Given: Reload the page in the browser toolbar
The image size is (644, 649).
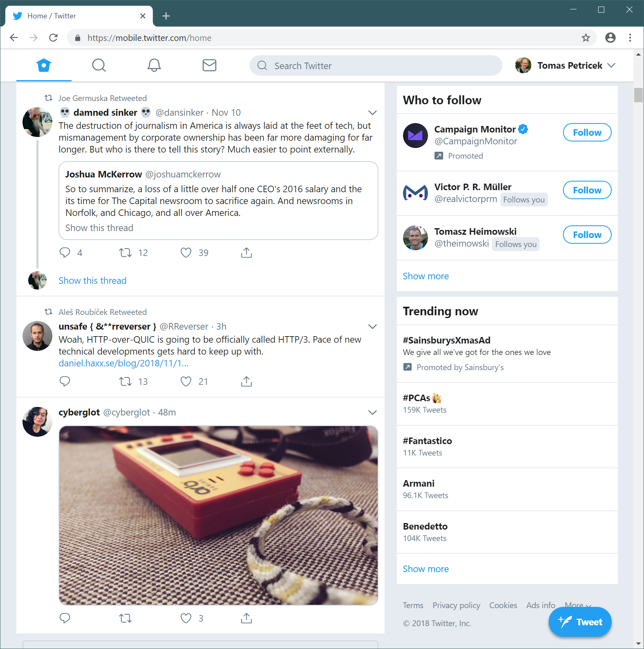Looking at the screenshot, I should (x=53, y=38).
